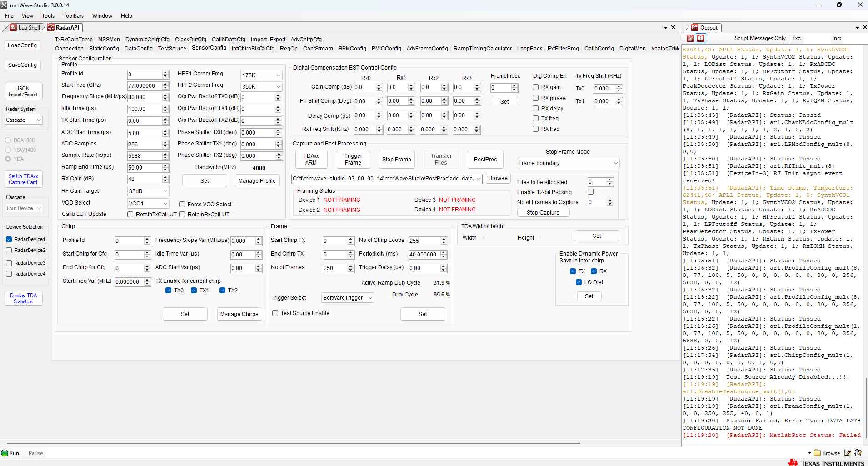This screenshot has width=868, height=466.
Task: Click the Start Freq (GHz) input field
Action: (145, 86)
